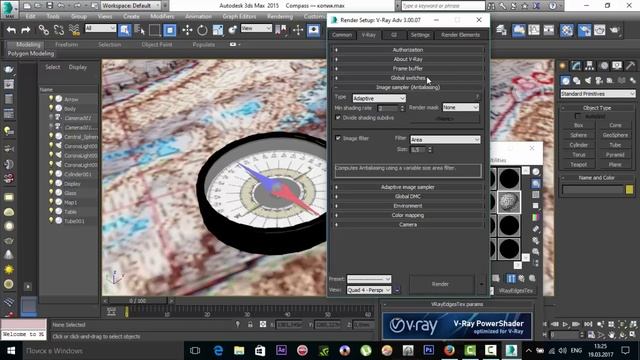Choose the Rectangular Selection Region tool

click(155, 30)
